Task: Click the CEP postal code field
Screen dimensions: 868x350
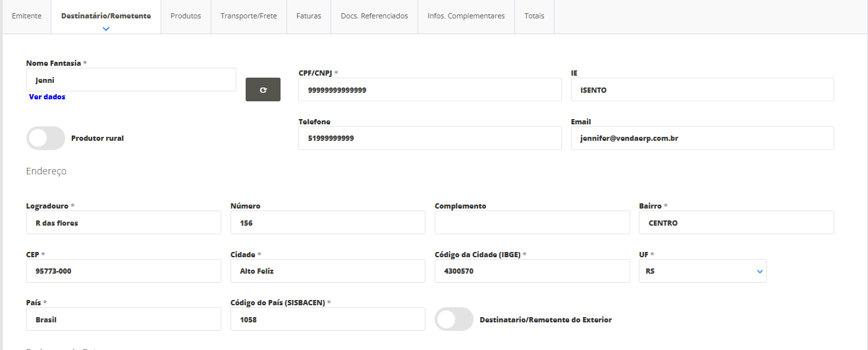Action: click(x=123, y=271)
